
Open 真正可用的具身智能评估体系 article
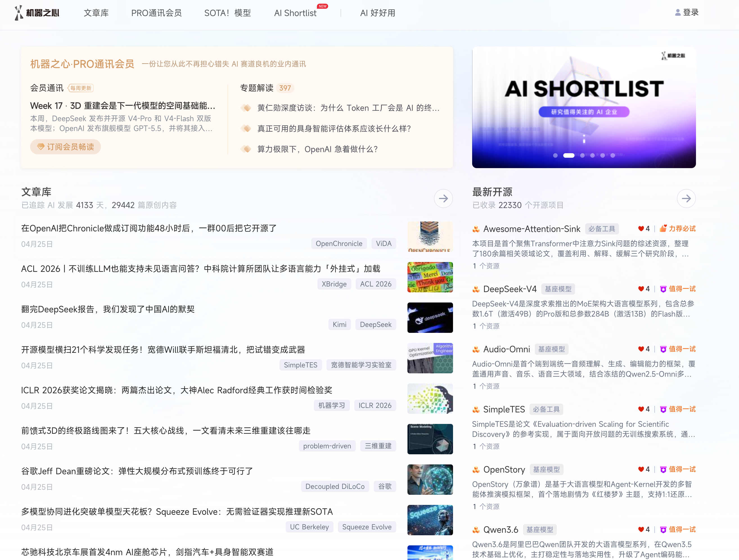coord(334,128)
